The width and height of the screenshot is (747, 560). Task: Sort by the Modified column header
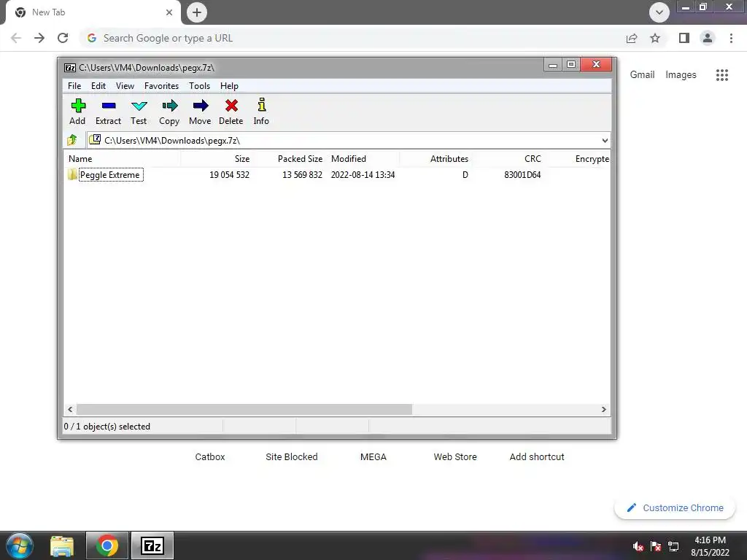(x=363, y=158)
